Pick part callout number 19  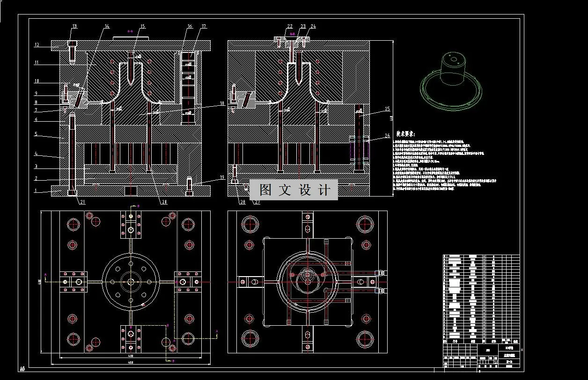[x=222, y=177]
